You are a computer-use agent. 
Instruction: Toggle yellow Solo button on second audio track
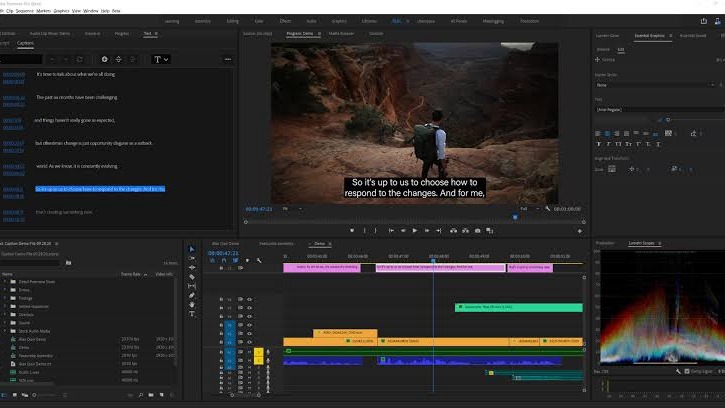(x=258, y=360)
